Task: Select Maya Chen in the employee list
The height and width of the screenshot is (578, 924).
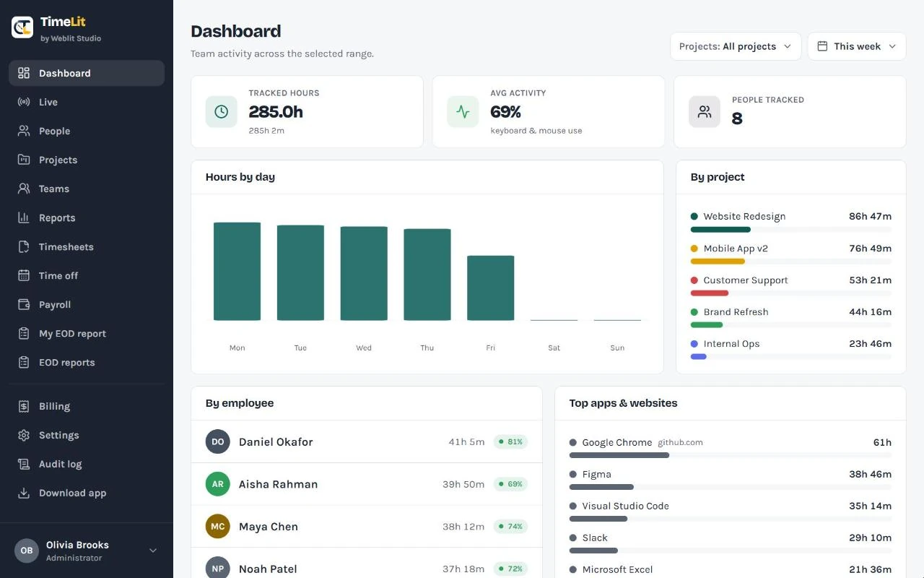Action: click(x=367, y=527)
